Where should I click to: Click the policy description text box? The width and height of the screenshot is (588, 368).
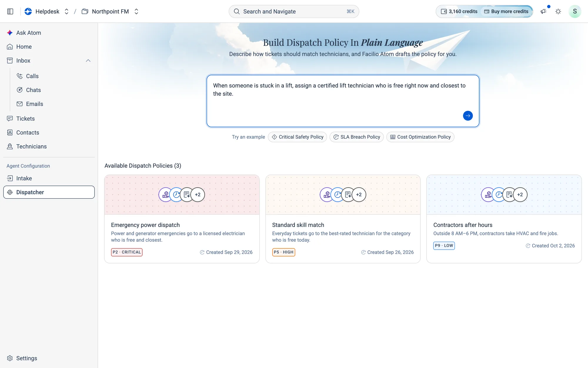pyautogui.click(x=343, y=101)
